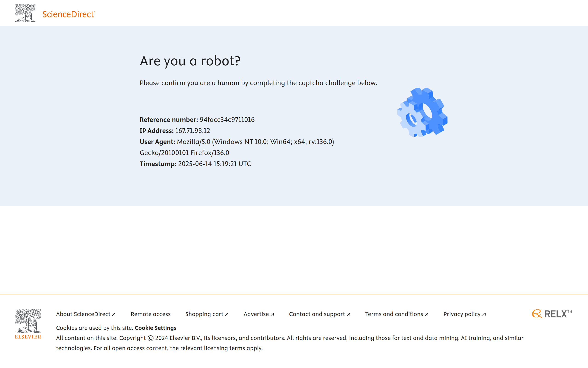Click the footer copyright notice text

click(290, 343)
